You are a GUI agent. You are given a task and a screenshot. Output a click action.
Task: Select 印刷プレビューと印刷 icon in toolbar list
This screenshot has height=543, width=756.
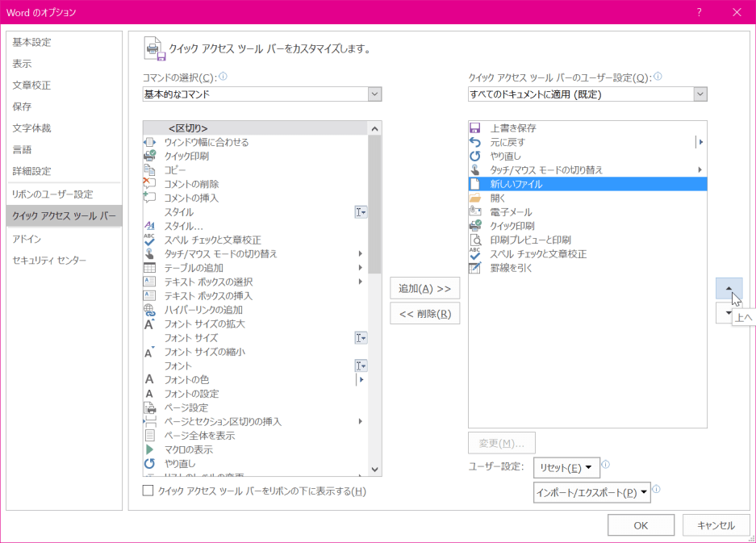click(x=475, y=240)
